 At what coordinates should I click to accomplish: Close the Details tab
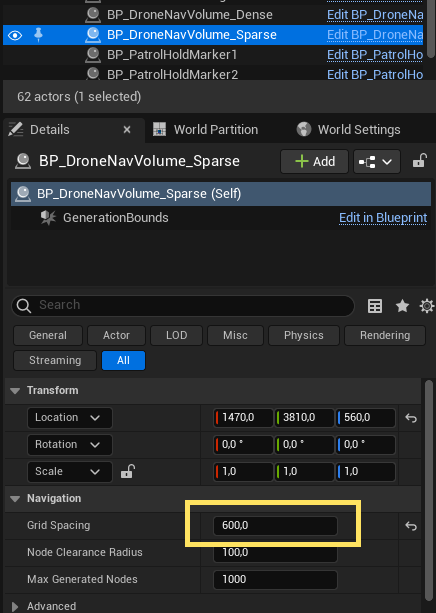point(127,130)
